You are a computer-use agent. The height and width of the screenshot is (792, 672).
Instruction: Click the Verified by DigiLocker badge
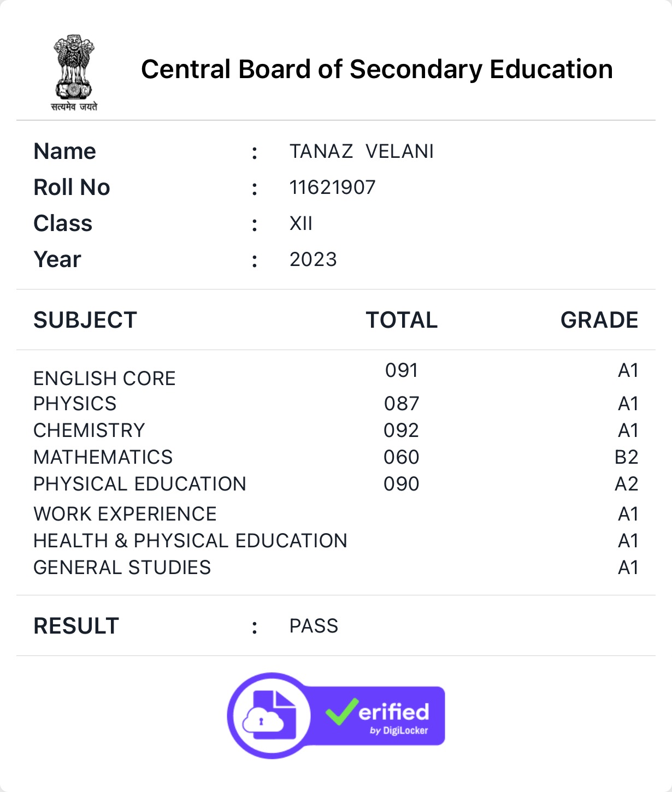click(x=336, y=716)
